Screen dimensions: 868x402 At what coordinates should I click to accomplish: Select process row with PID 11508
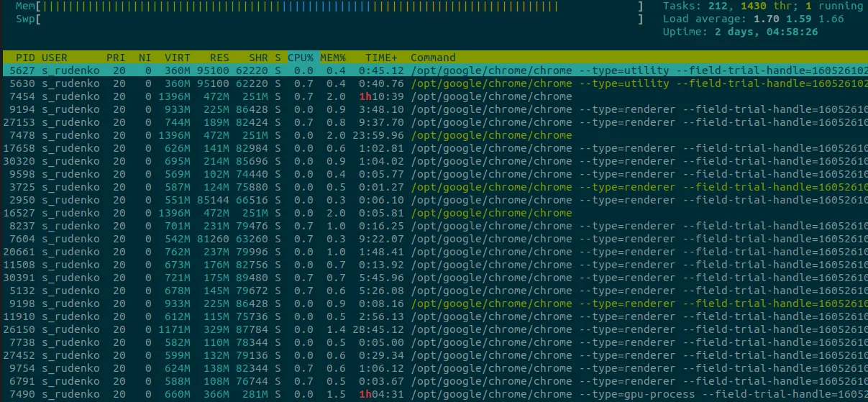click(x=434, y=265)
